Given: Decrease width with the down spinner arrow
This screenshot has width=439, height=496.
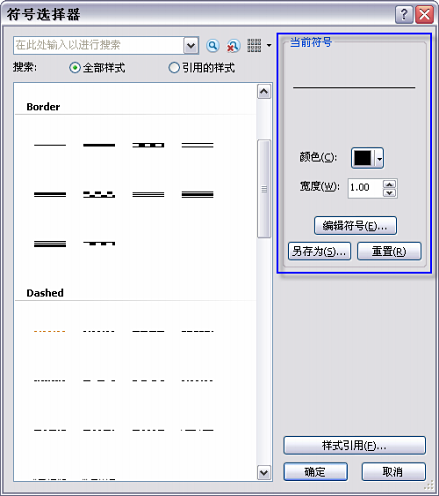Looking at the screenshot, I should (389, 193).
